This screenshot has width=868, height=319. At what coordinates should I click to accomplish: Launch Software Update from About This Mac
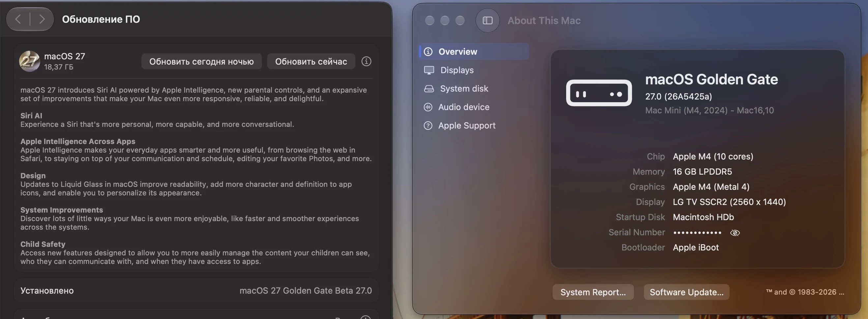click(686, 292)
